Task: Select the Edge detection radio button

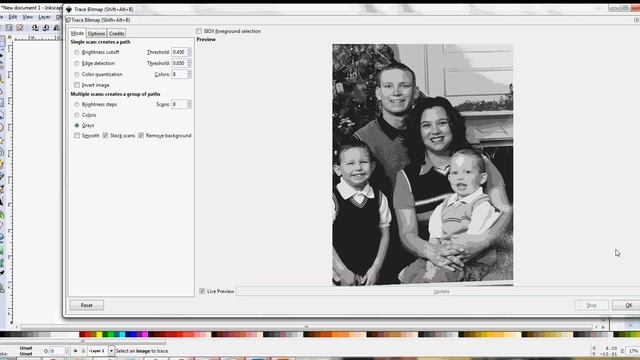Action: click(x=77, y=63)
